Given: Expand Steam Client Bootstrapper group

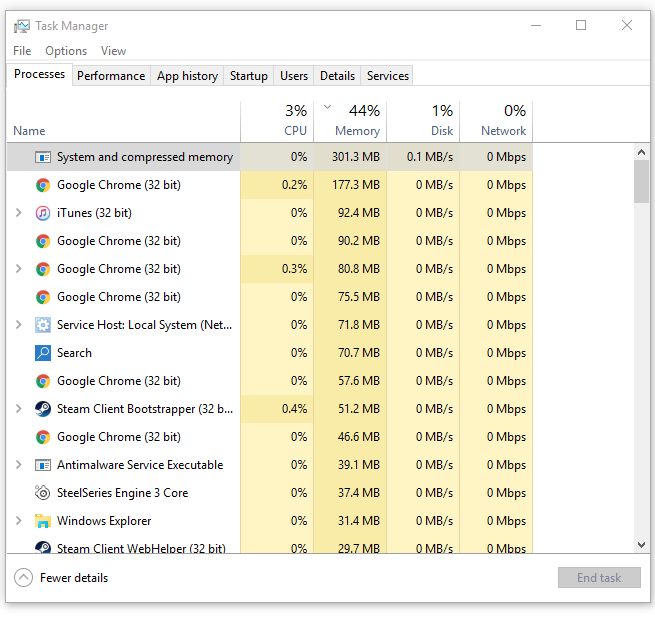Looking at the screenshot, I should (x=18, y=409).
